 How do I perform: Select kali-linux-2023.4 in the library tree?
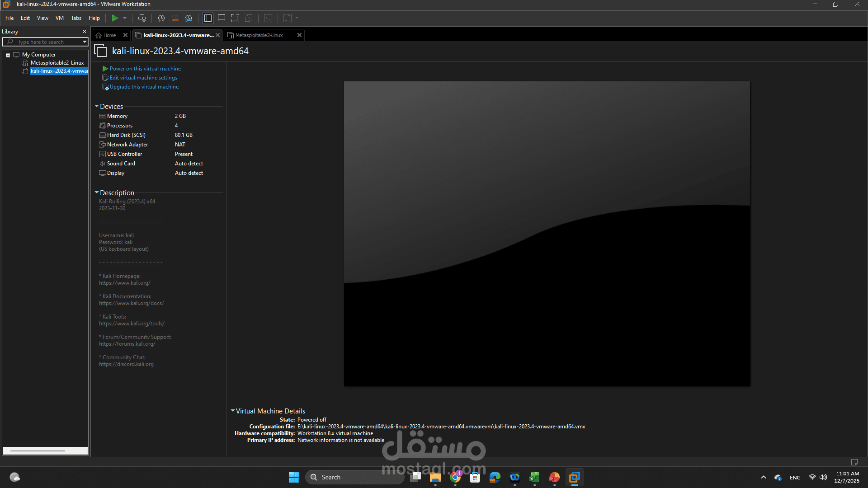click(59, 71)
